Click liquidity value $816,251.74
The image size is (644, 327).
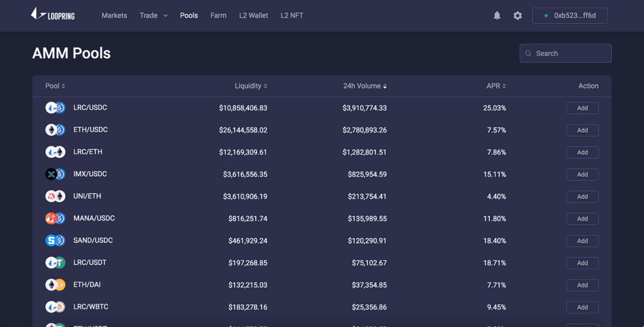pos(248,219)
